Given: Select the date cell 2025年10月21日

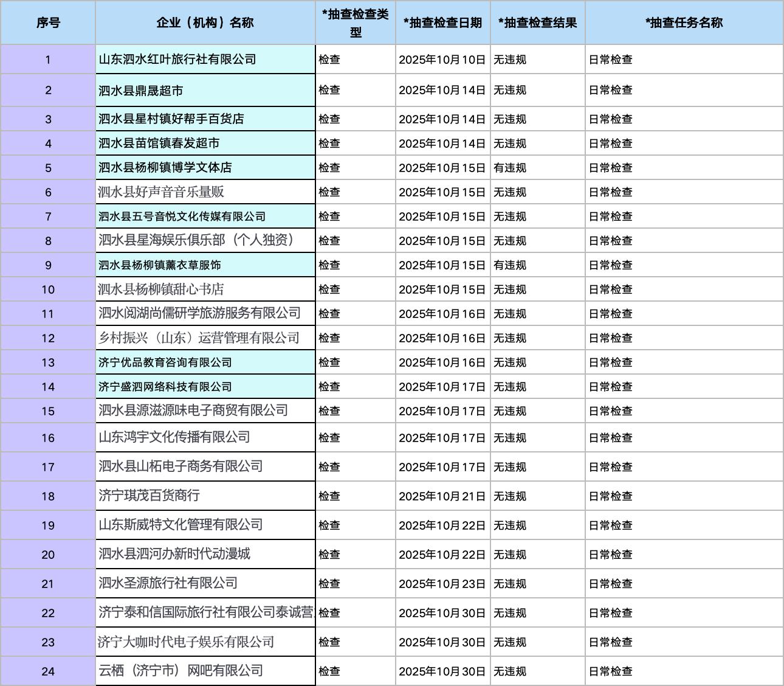Looking at the screenshot, I should tap(442, 496).
